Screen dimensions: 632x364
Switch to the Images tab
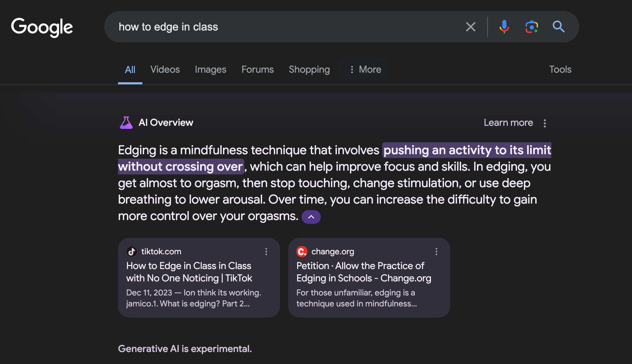click(210, 70)
